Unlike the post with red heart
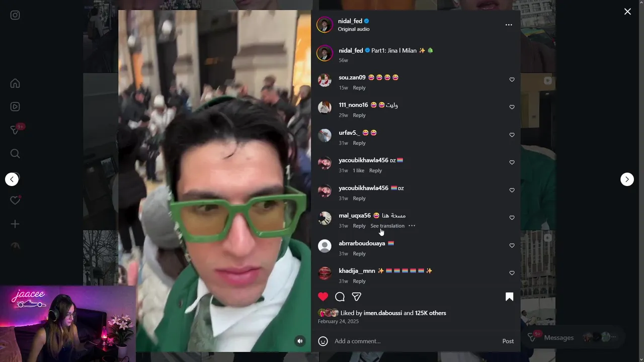 [323, 297]
